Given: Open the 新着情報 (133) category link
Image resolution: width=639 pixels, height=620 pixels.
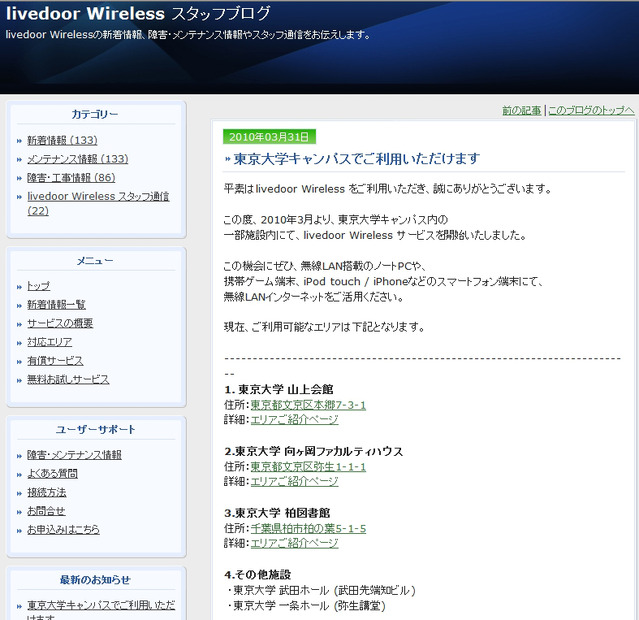Looking at the screenshot, I should (x=62, y=140).
